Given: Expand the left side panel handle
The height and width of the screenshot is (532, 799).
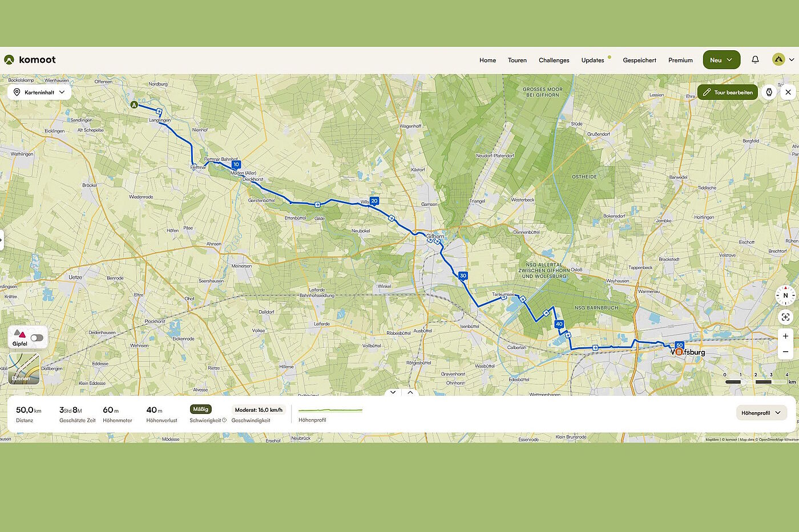Looking at the screenshot, I should click(x=2, y=240).
